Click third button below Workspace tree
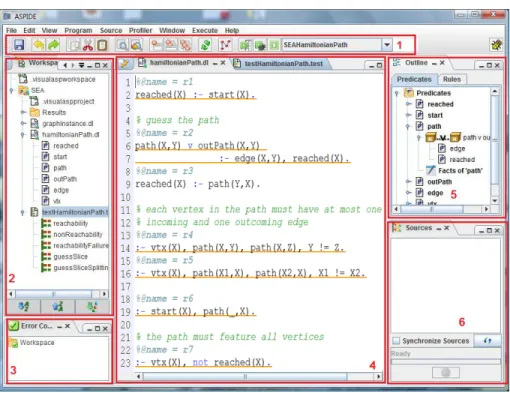The height and width of the screenshot is (393, 510). tap(92, 306)
